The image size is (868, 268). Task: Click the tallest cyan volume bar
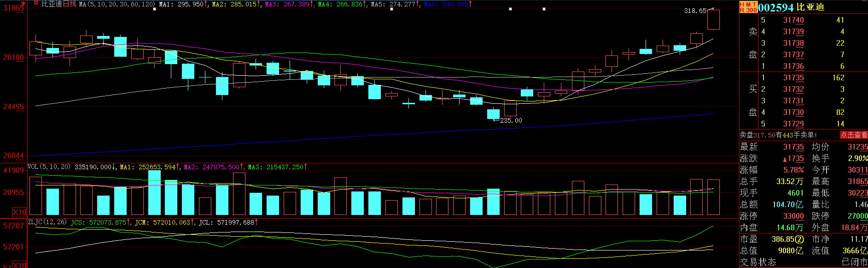click(x=154, y=193)
